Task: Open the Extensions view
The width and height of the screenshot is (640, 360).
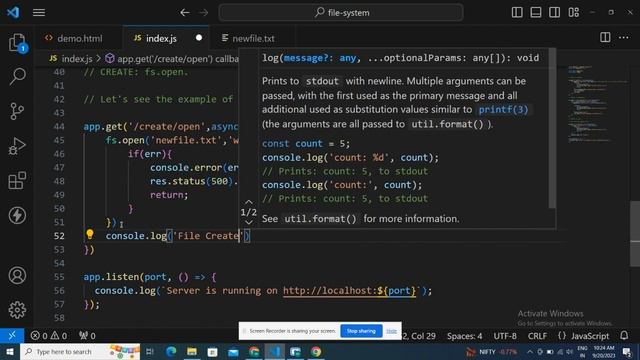Action: (x=17, y=180)
